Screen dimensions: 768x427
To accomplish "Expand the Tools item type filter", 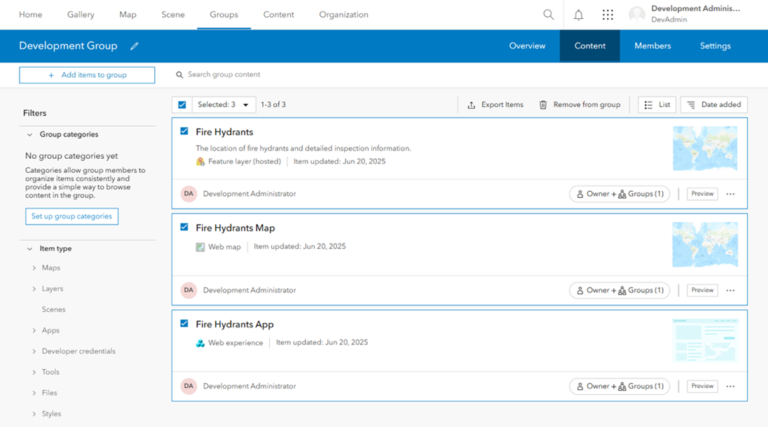I will [x=34, y=372].
